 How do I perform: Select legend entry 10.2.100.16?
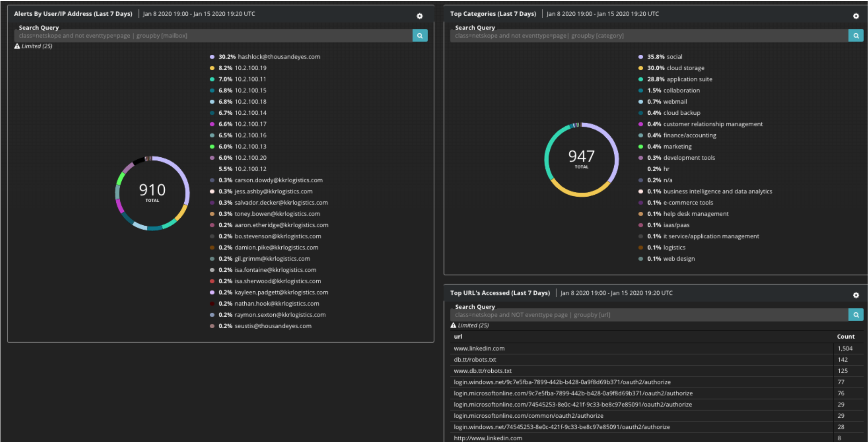pyautogui.click(x=238, y=135)
